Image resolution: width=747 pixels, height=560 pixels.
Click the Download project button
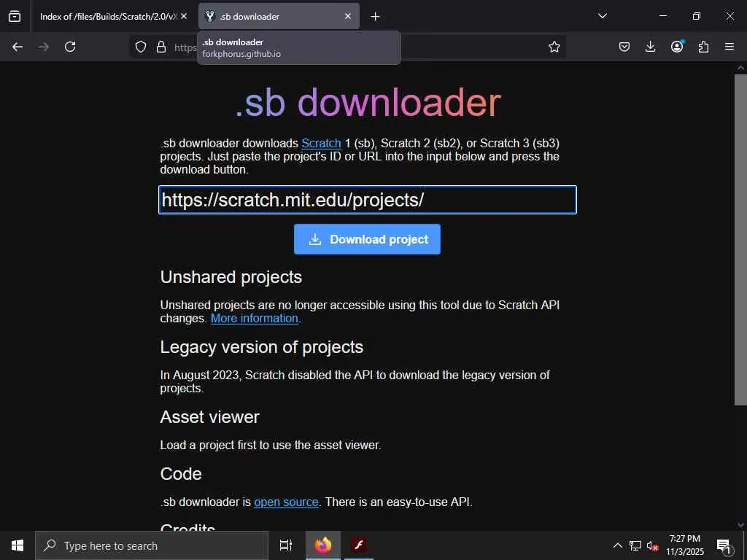pos(367,239)
